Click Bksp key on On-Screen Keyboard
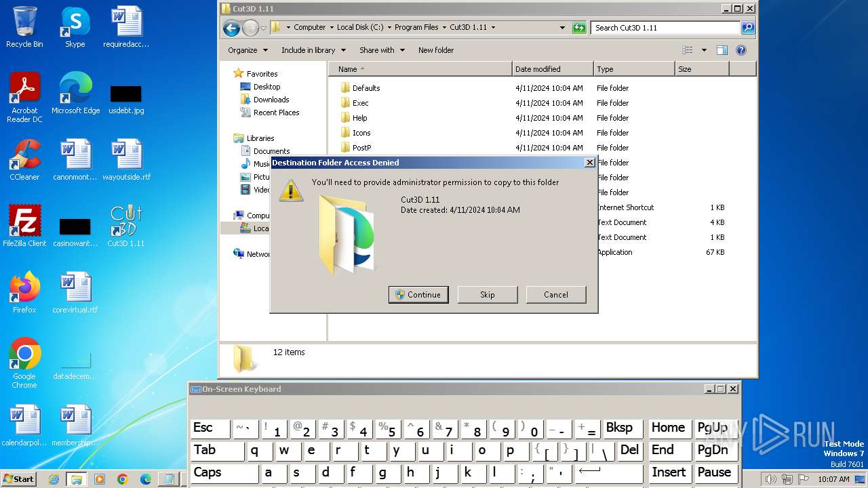 [623, 428]
